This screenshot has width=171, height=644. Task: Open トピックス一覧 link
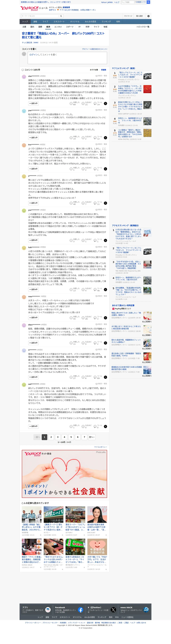[143, 27]
